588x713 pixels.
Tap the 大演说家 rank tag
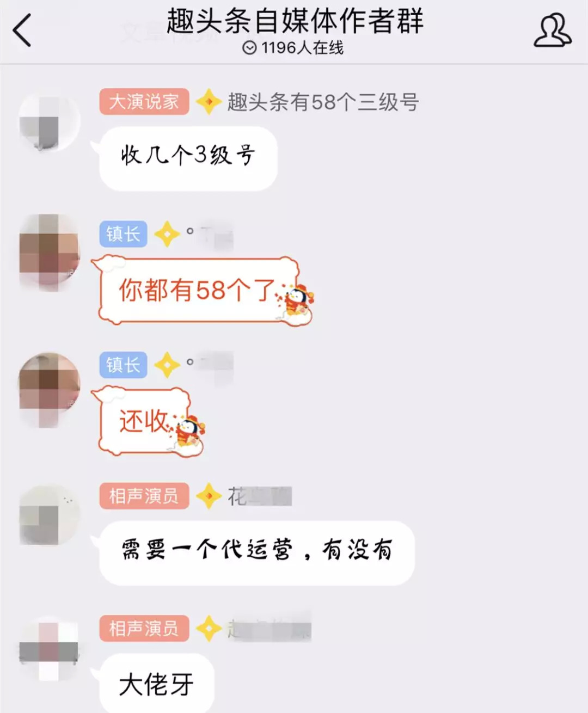(144, 102)
